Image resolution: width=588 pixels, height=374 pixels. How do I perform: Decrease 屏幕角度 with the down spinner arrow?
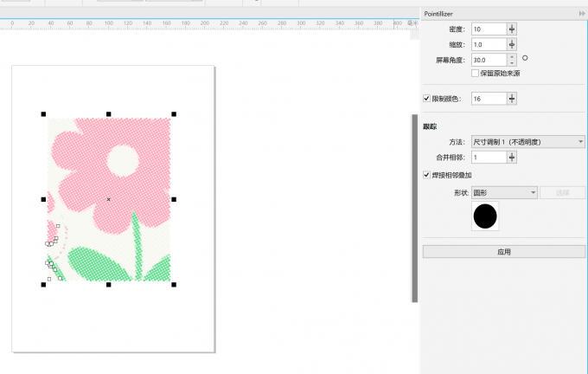point(512,63)
